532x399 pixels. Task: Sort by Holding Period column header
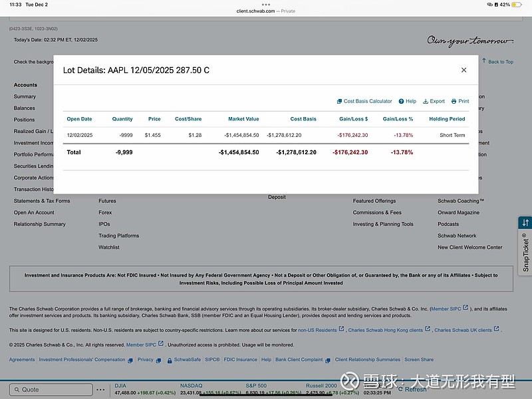pos(447,119)
